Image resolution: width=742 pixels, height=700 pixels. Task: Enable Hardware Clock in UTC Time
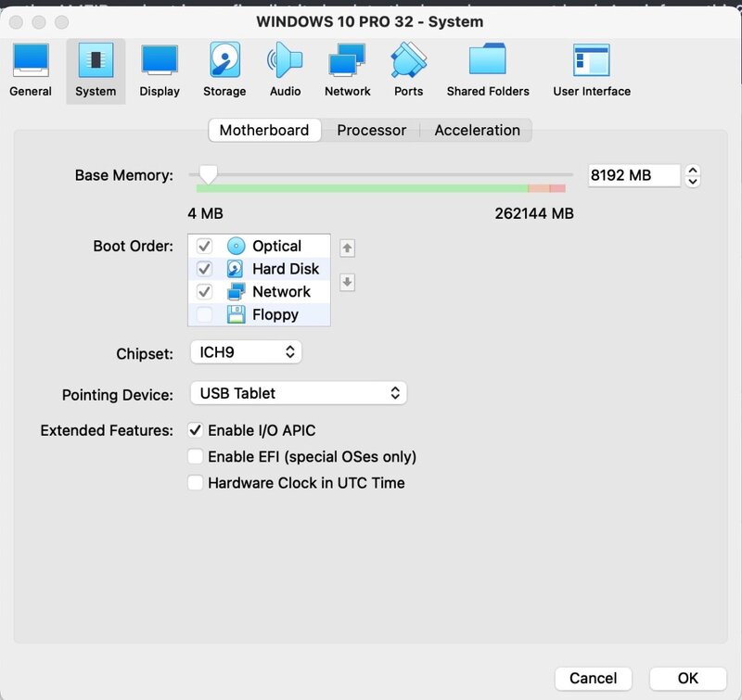pos(196,483)
